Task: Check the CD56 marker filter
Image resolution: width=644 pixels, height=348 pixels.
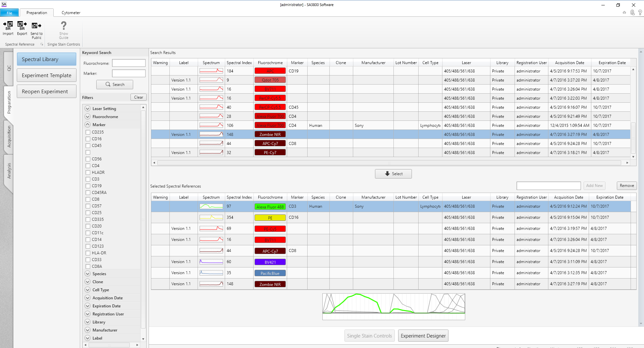Action: coord(88,159)
